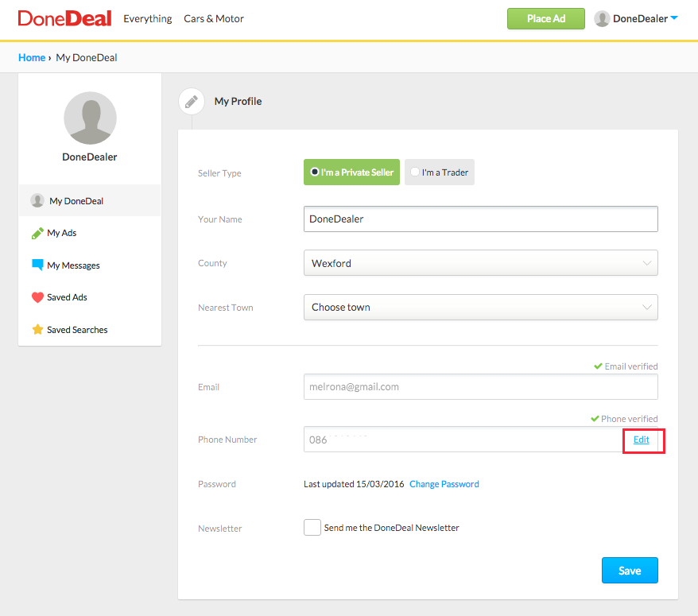Click the Seller Type label
The width and height of the screenshot is (698, 616).
(219, 173)
